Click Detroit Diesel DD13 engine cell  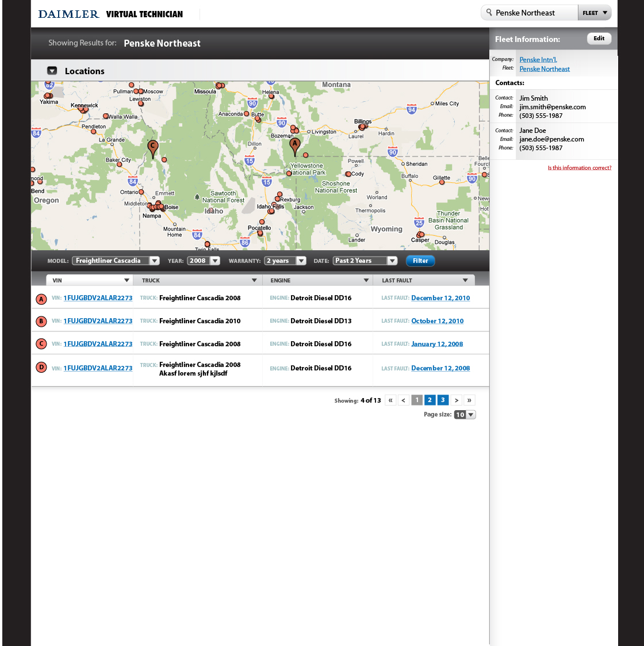pos(321,321)
